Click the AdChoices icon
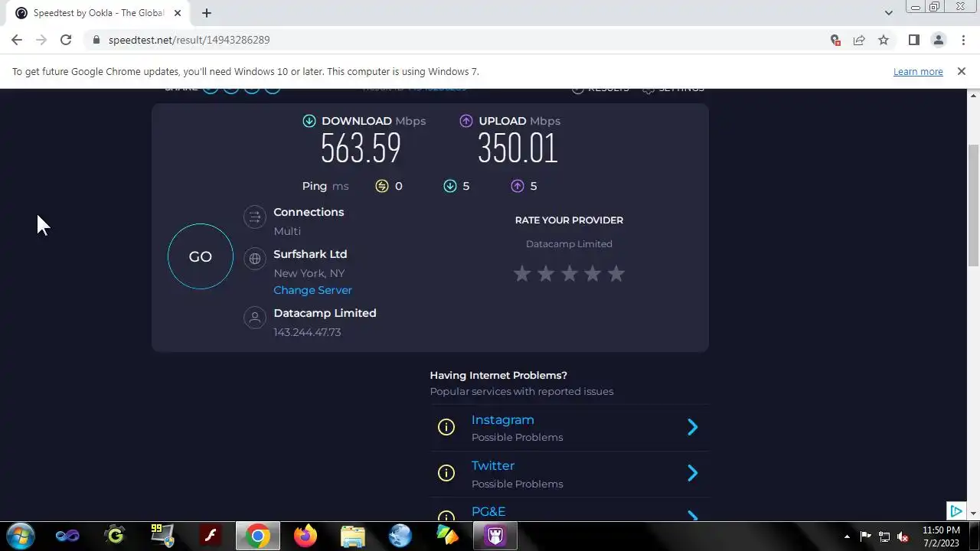The image size is (980, 551). 956,511
